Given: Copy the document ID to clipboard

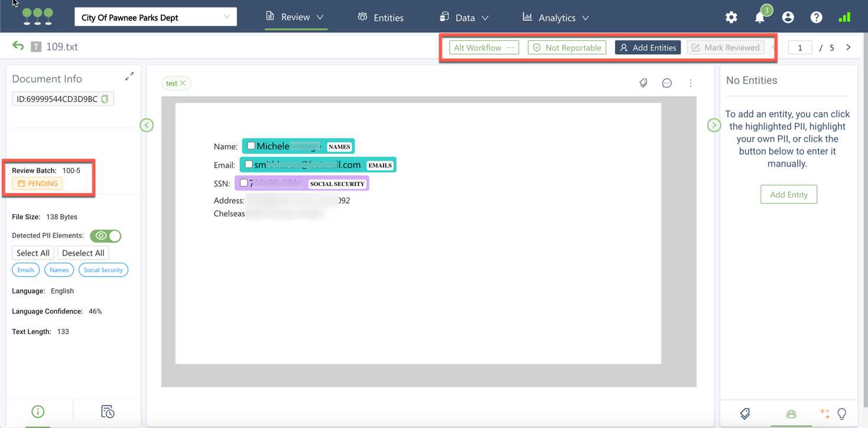Looking at the screenshot, I should [x=105, y=99].
